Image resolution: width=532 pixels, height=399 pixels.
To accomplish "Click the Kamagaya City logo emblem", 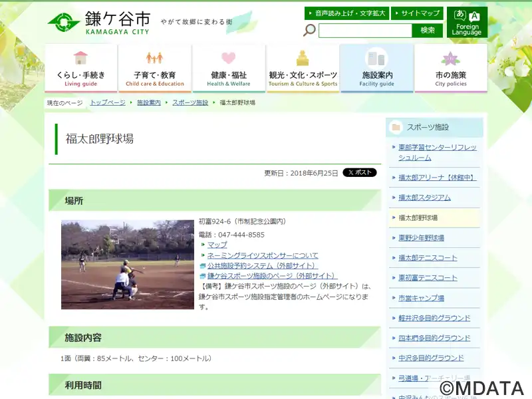I will click(x=63, y=23).
